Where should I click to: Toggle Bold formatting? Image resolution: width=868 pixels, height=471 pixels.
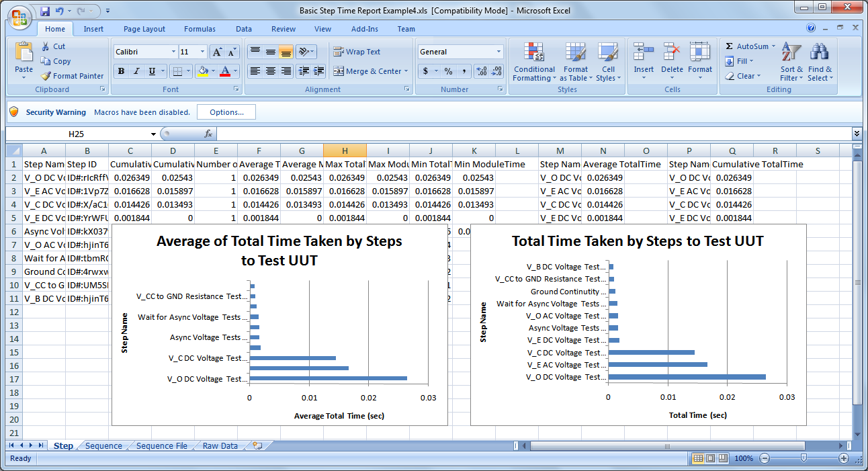[x=121, y=71]
